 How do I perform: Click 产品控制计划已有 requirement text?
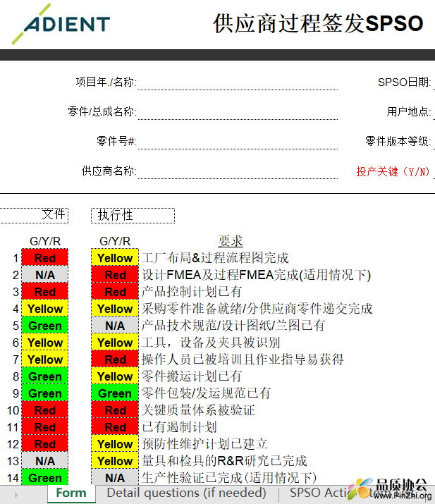tap(192, 292)
